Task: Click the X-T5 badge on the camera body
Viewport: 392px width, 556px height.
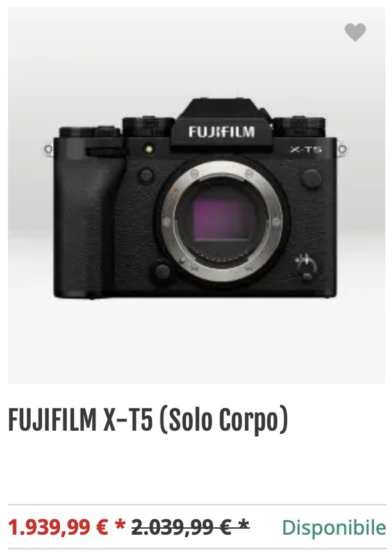Action: [306, 149]
